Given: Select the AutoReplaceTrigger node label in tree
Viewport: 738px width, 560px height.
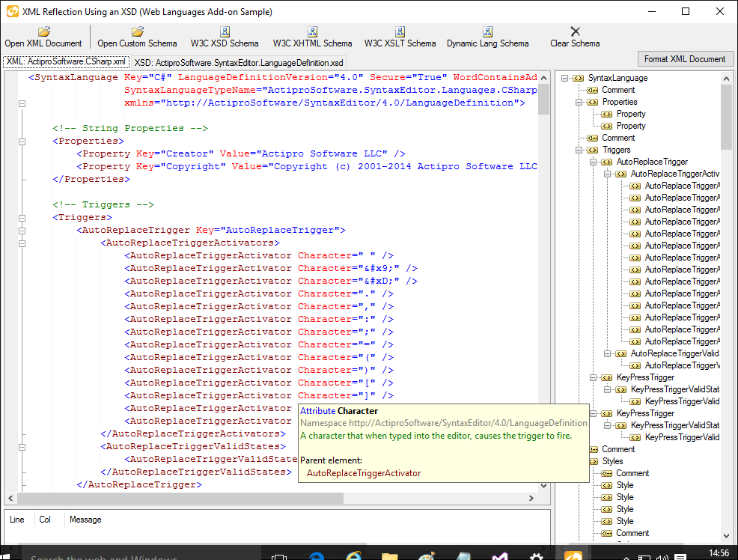Looking at the screenshot, I should coord(652,162).
